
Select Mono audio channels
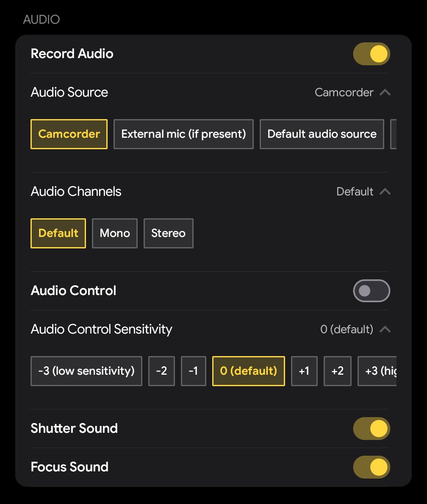click(114, 233)
